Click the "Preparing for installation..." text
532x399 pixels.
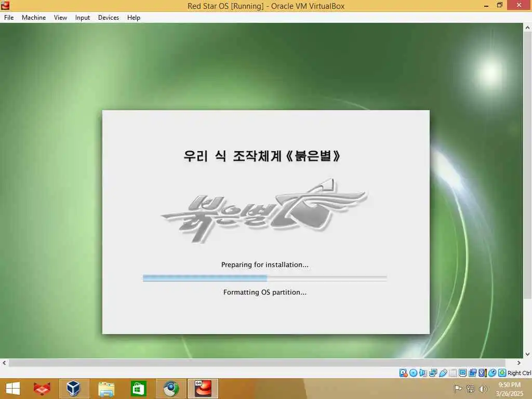click(265, 264)
